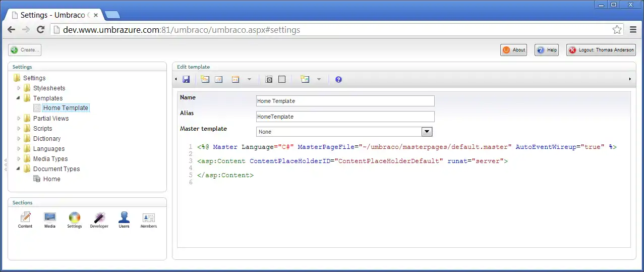Click the Help button in header
Image resolution: width=644 pixels, height=272 pixels.
tap(547, 50)
